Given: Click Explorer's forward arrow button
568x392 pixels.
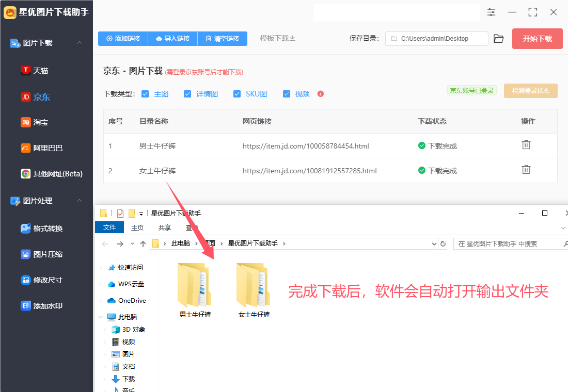Looking at the screenshot, I should [x=120, y=244].
